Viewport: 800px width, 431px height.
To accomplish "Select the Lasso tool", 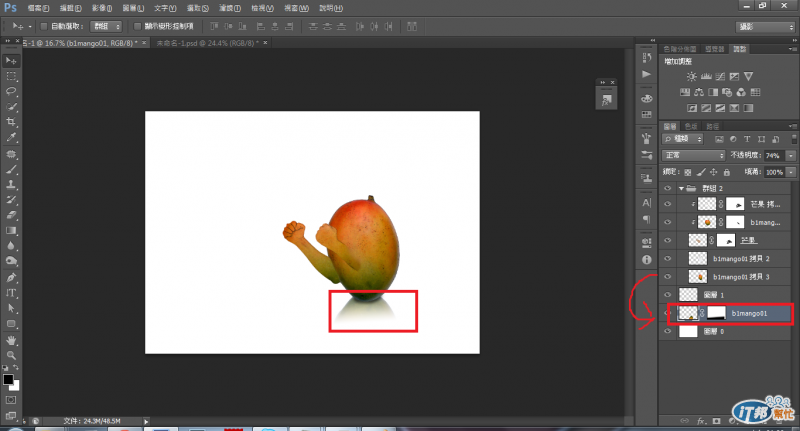I will 11,91.
